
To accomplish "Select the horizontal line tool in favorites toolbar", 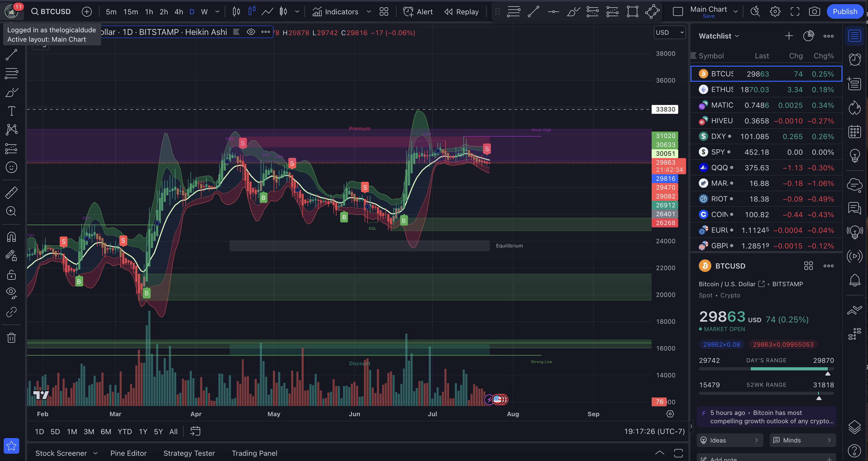I will (x=553, y=12).
